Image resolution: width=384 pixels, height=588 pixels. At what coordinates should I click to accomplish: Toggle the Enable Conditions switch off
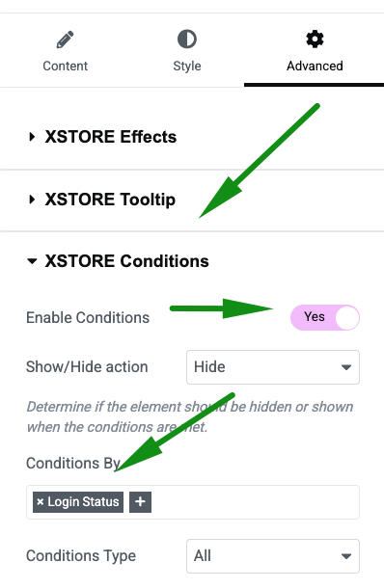pyautogui.click(x=325, y=317)
